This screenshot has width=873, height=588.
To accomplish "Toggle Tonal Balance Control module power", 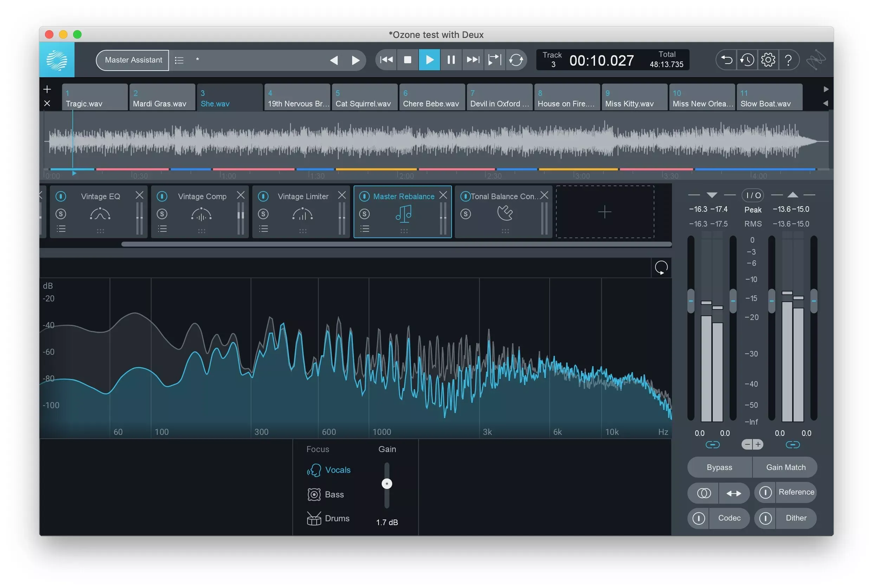I will point(465,196).
